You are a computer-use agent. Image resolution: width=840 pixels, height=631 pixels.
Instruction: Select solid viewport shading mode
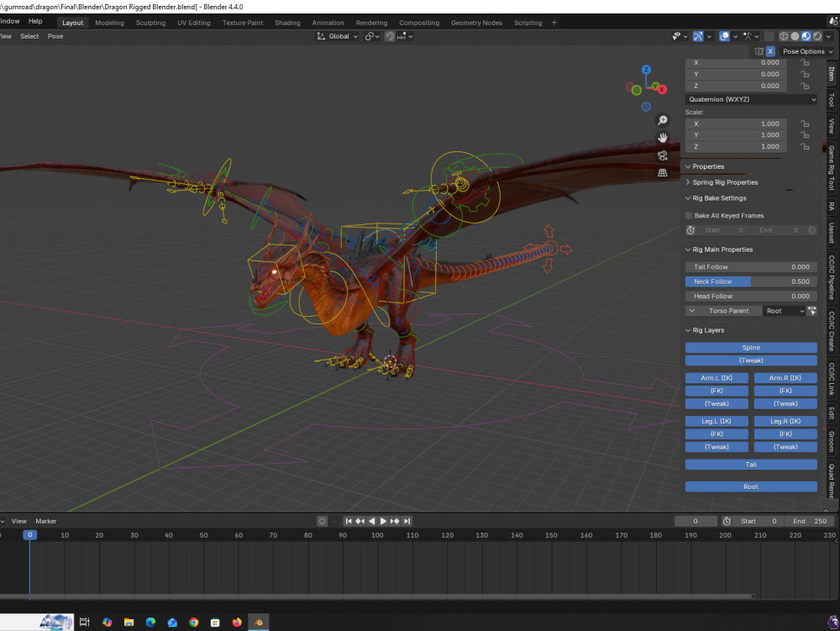tap(795, 36)
